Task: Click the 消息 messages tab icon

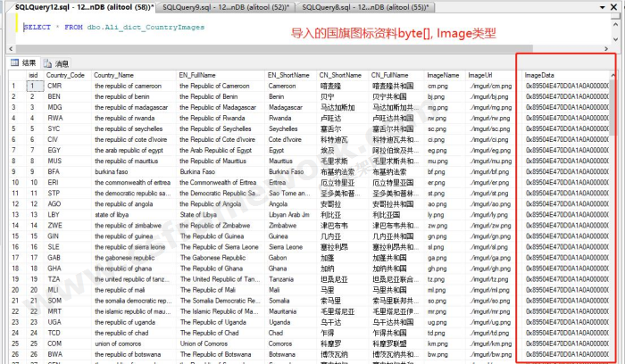Action: (x=49, y=63)
